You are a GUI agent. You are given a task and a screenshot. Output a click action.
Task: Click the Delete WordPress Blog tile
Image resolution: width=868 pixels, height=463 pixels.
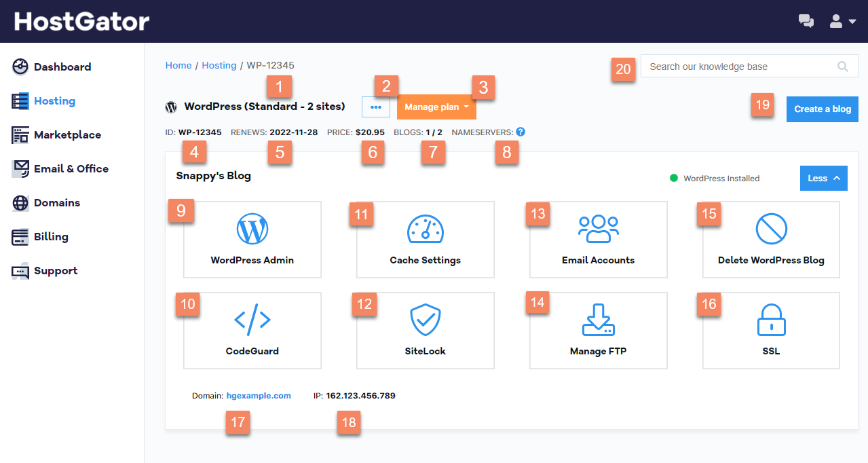pos(771,240)
